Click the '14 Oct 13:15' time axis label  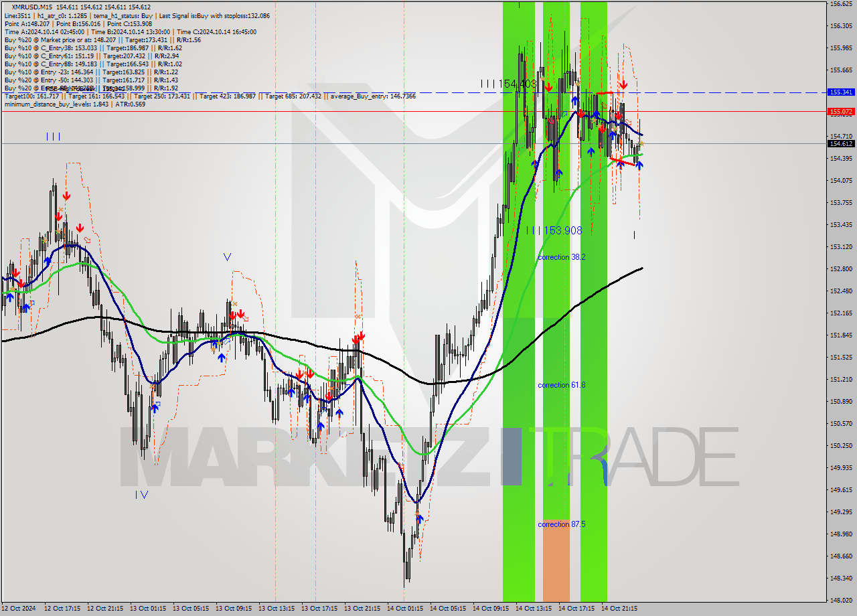point(534,609)
